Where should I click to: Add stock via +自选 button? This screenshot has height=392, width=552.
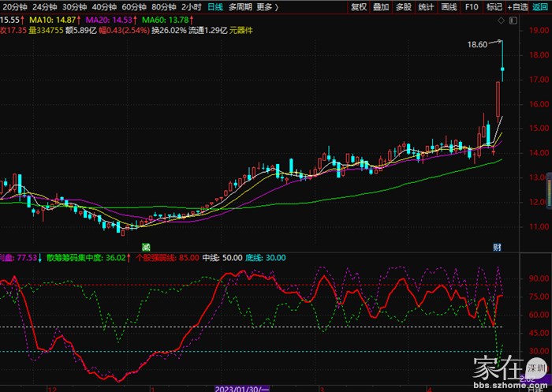(x=519, y=7)
